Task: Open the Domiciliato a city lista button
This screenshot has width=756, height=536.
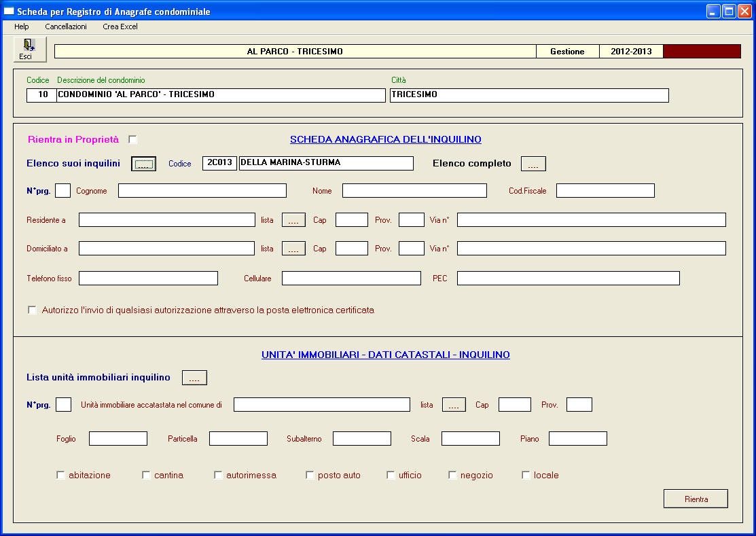Action: pos(293,249)
